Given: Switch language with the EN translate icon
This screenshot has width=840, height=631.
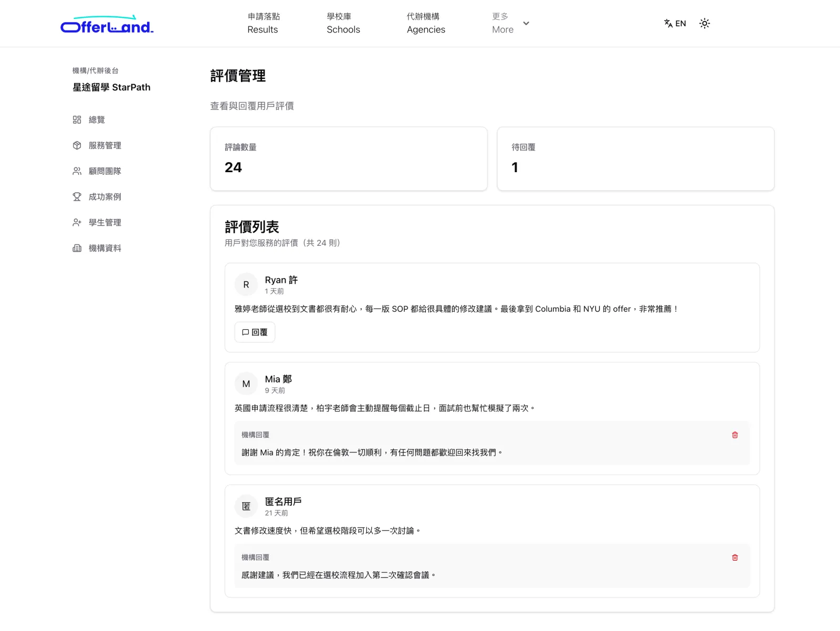Looking at the screenshot, I should click(675, 24).
